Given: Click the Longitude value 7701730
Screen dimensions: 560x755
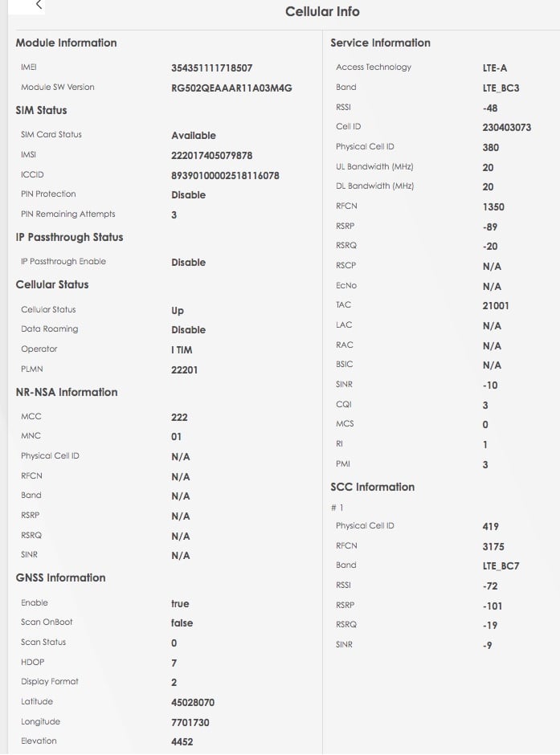Looking at the screenshot, I should coord(190,723).
